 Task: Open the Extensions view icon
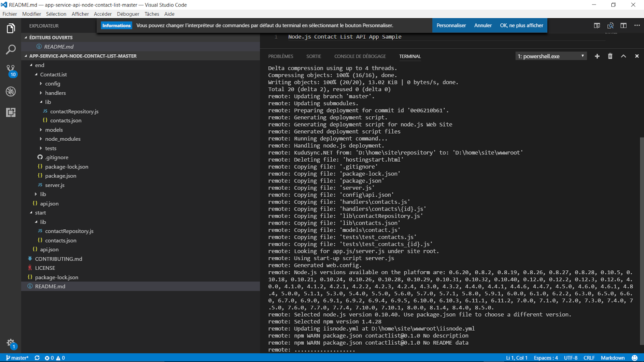pos(11,113)
